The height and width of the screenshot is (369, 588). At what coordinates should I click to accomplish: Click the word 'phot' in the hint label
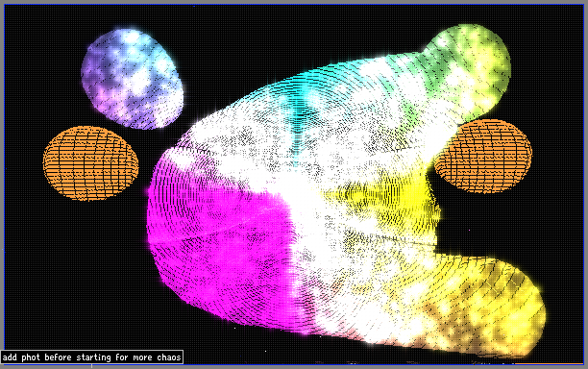tap(31, 357)
